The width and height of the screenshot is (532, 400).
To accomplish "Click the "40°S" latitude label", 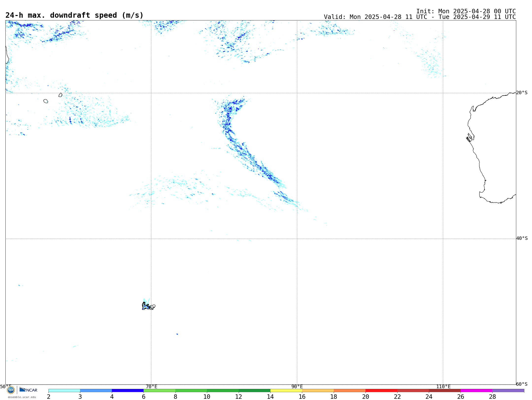I will [522, 238].
